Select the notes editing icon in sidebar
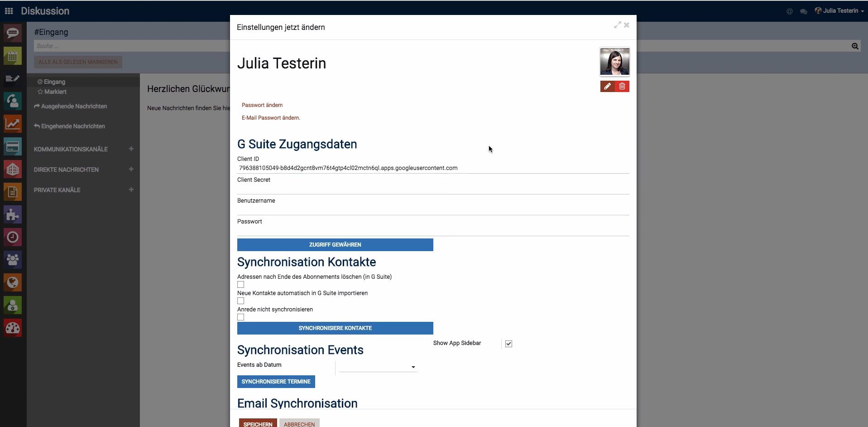Image resolution: width=868 pixels, height=427 pixels. pos(12,79)
